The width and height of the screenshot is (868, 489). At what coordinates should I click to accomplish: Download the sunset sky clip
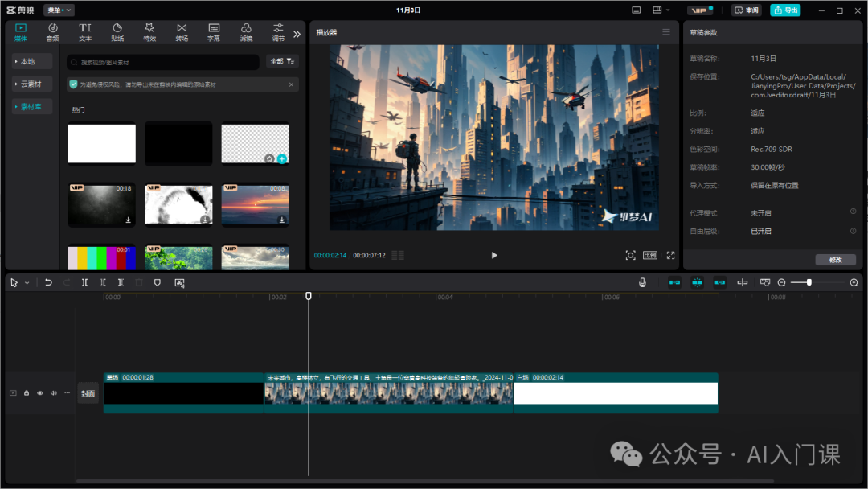click(x=282, y=220)
